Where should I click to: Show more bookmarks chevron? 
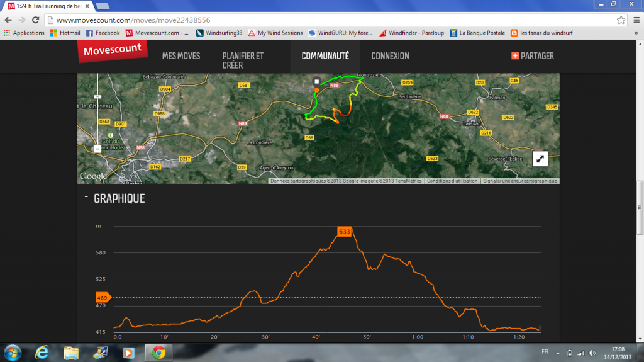coord(636,33)
